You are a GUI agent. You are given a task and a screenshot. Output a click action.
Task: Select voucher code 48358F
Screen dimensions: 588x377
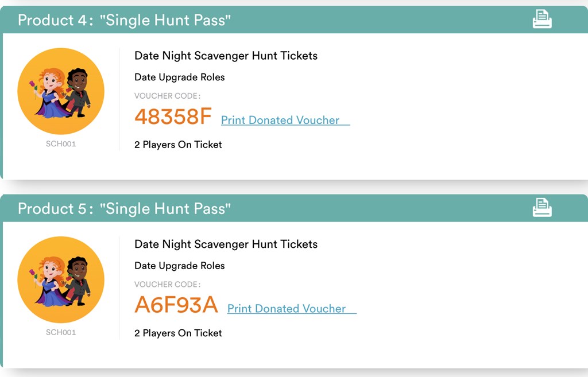[x=173, y=116]
